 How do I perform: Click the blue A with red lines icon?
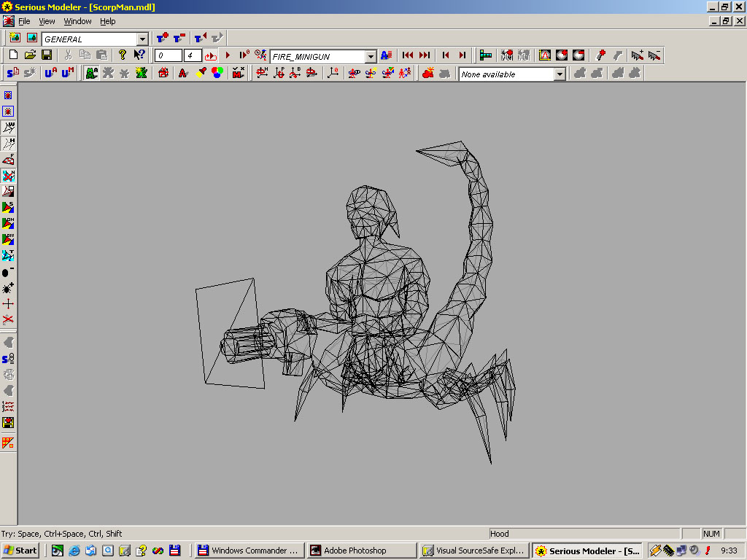coord(387,55)
